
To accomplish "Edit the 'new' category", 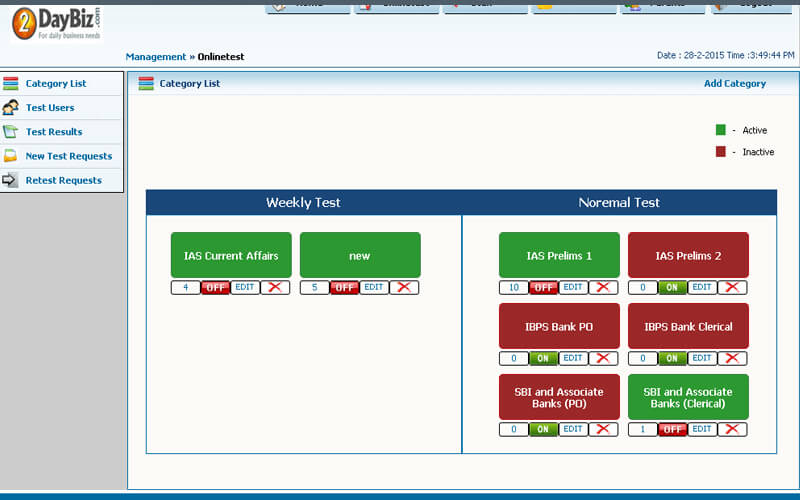I will [374, 287].
